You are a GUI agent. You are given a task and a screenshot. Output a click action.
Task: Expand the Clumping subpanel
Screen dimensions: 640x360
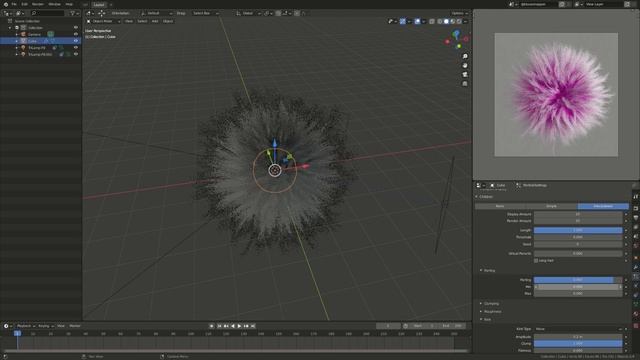click(x=481, y=304)
